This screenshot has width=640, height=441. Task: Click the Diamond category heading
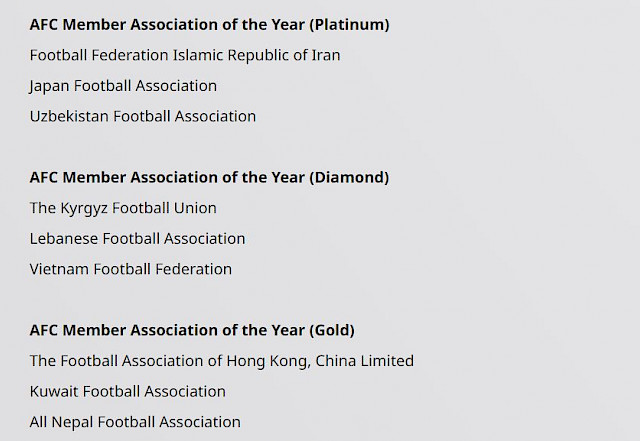click(x=209, y=178)
